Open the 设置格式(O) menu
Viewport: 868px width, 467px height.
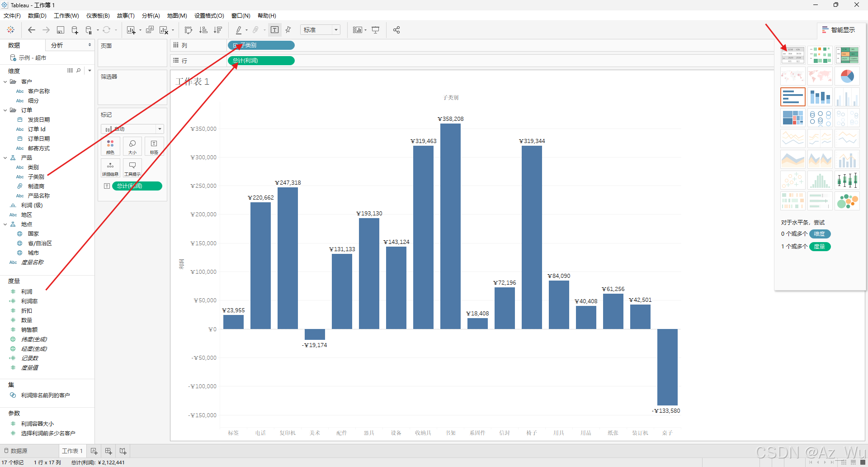tap(209, 16)
